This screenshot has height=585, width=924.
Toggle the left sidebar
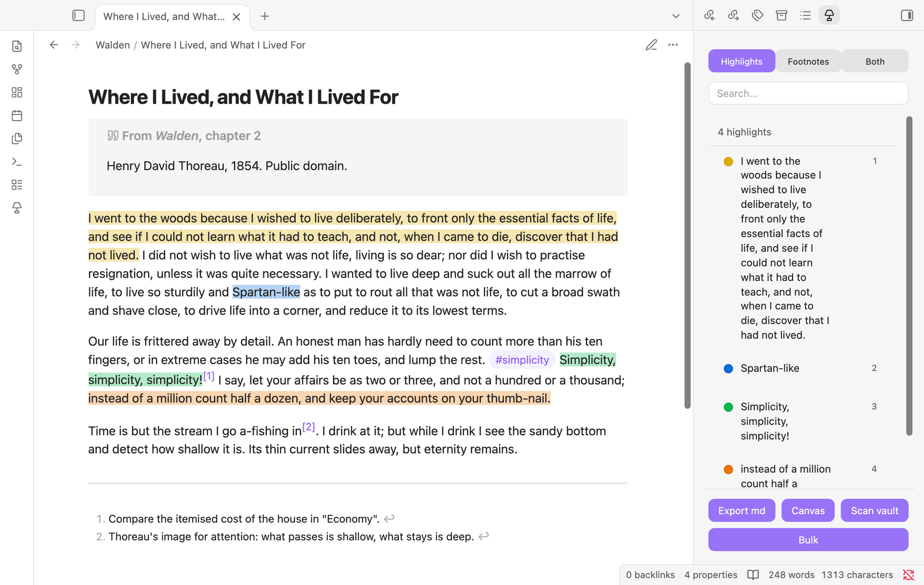(x=79, y=15)
